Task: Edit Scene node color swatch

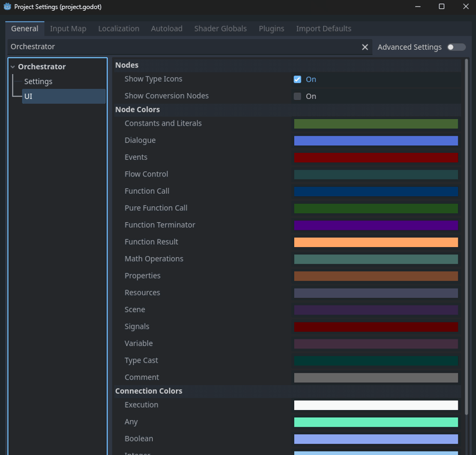Action: click(x=376, y=310)
